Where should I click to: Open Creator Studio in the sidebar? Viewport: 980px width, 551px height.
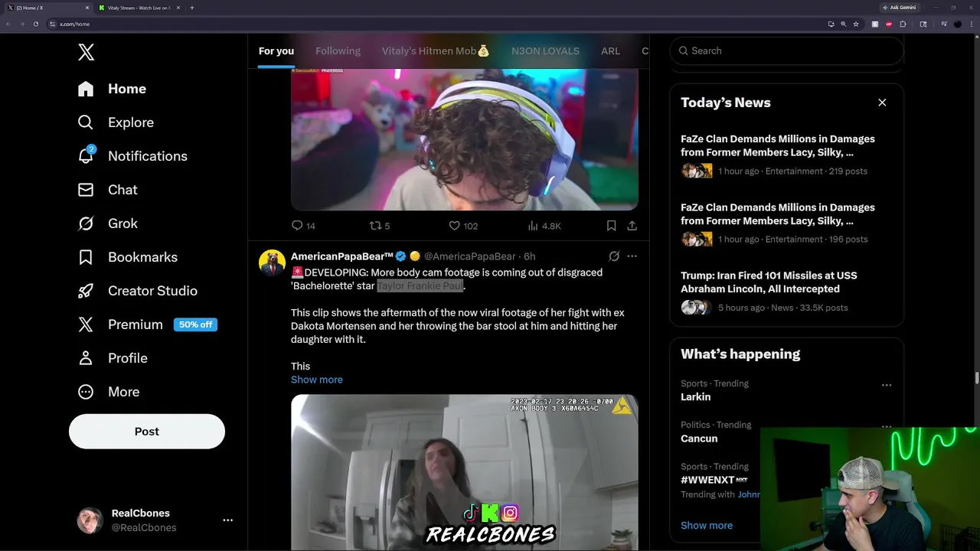[x=137, y=291]
